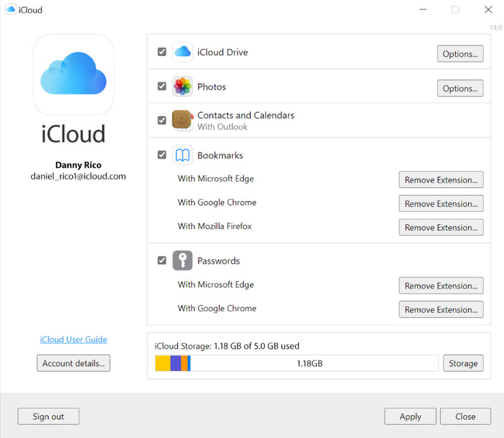504x438 pixels.
Task: Click the iCloud title bar icon
Action: [9, 10]
